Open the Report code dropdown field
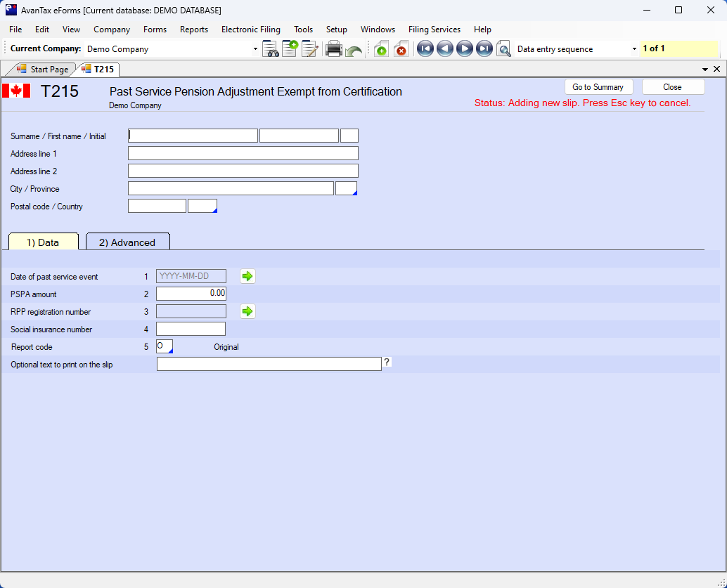The height and width of the screenshot is (588, 727). (165, 346)
